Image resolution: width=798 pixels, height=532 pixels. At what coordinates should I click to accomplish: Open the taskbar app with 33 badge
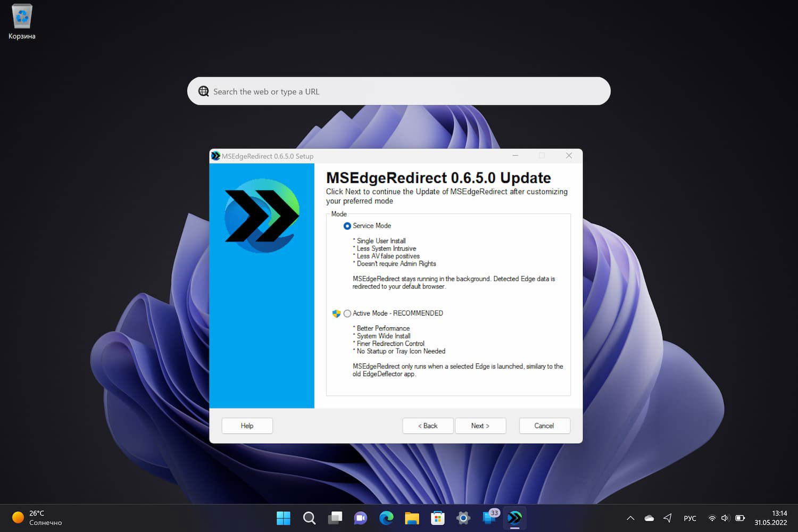(x=489, y=518)
